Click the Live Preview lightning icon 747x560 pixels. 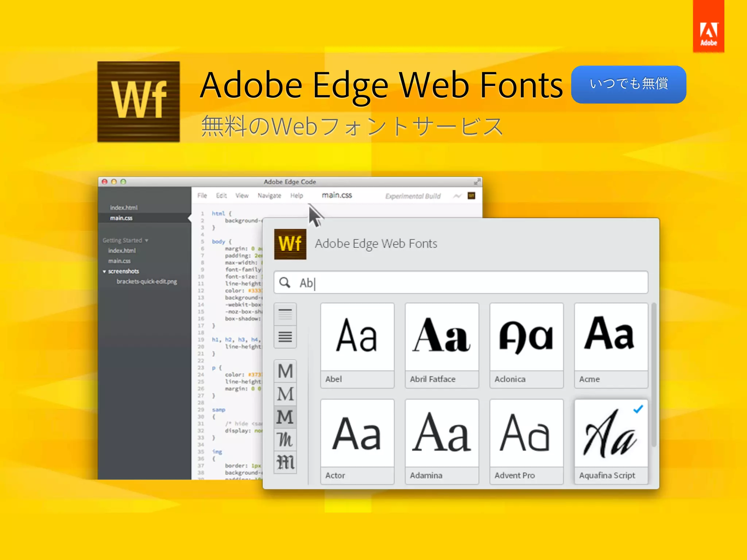[x=457, y=196]
